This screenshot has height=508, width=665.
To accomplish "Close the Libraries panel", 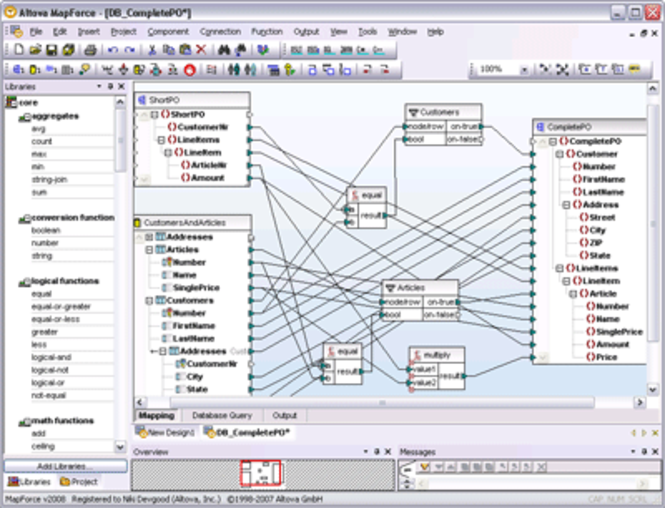I will [x=121, y=87].
